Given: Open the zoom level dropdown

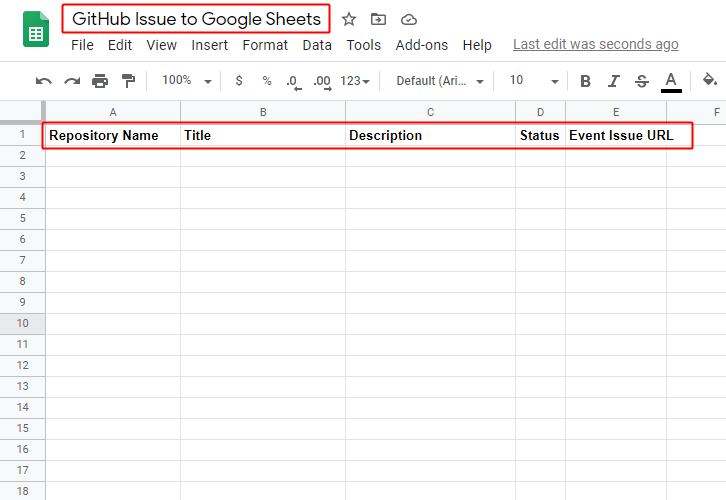Looking at the screenshot, I should click(x=187, y=81).
